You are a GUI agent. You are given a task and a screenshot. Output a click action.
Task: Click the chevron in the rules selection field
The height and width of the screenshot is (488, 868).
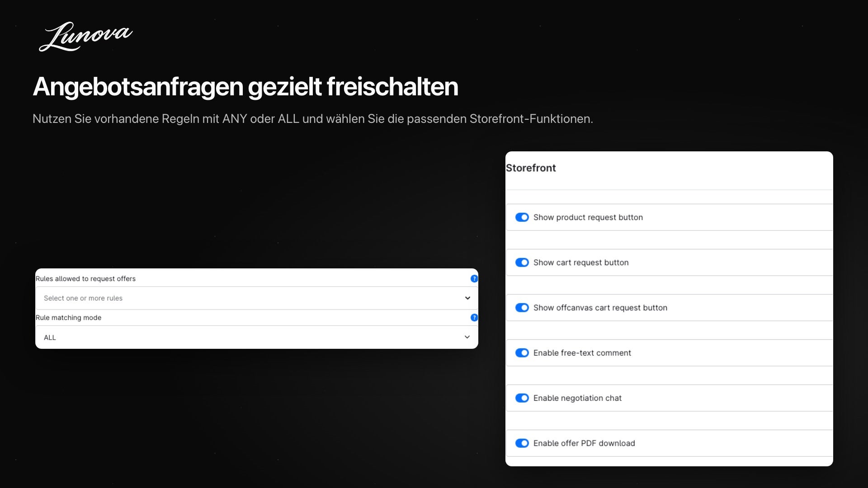(x=467, y=298)
